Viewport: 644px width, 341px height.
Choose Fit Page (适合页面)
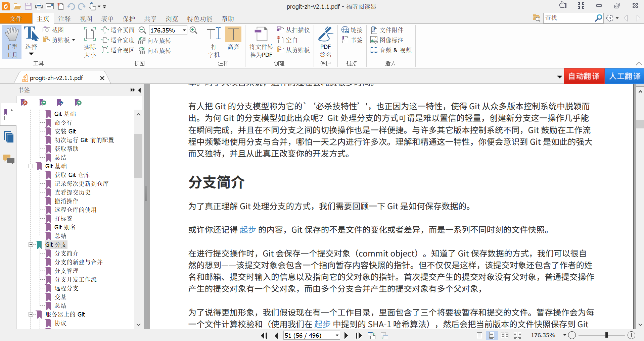click(x=118, y=30)
